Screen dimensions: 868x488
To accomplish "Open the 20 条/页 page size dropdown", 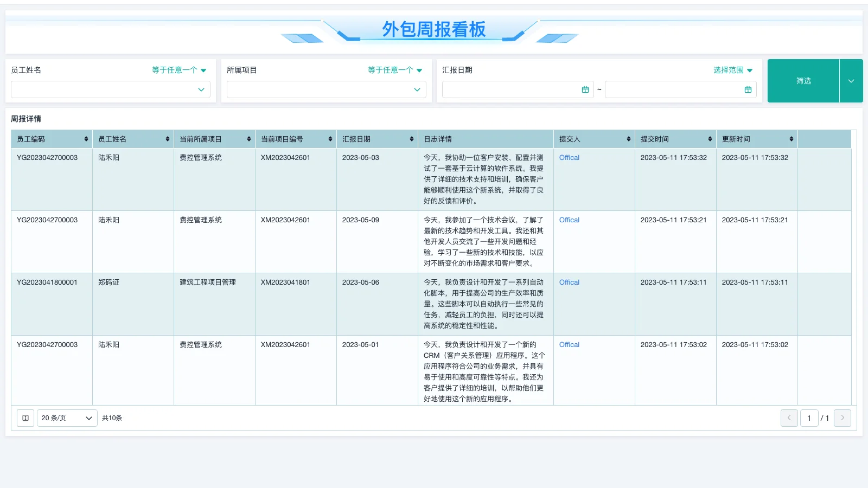I will [x=66, y=418].
